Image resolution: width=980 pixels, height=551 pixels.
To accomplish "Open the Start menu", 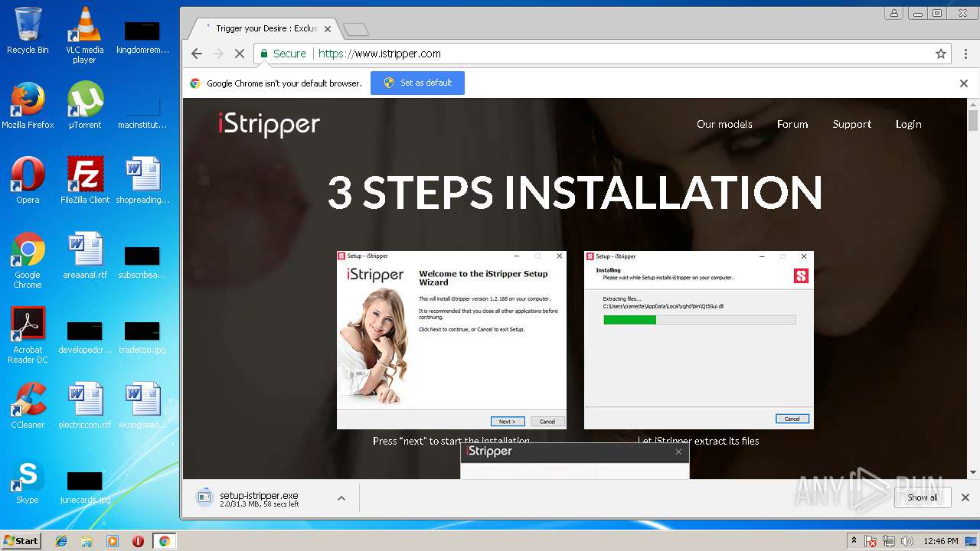I will point(21,541).
